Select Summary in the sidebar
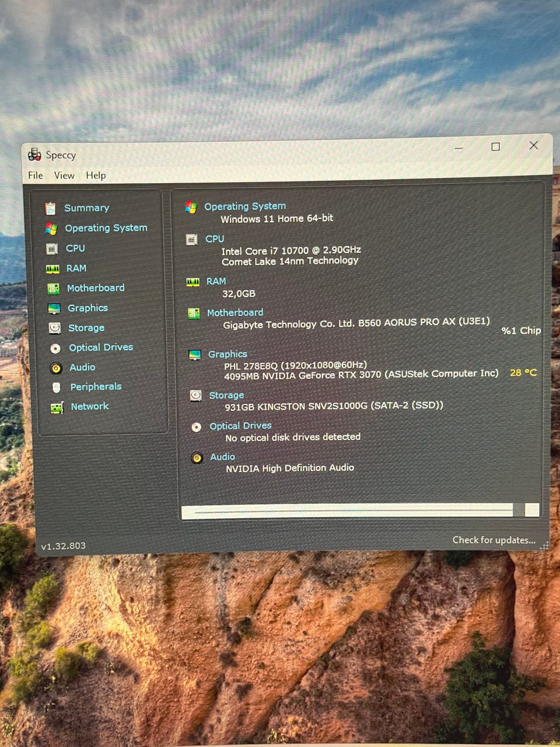This screenshot has width=560, height=747. (x=86, y=208)
